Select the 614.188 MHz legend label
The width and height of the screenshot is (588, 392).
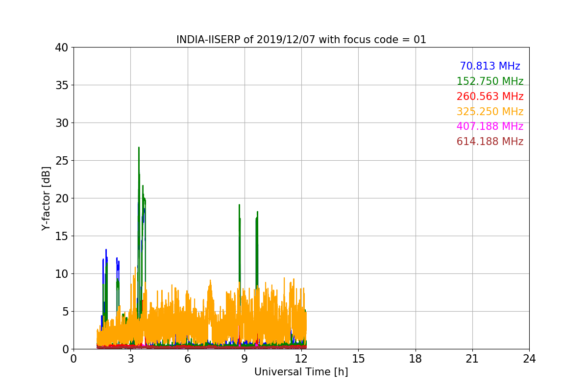(x=490, y=142)
